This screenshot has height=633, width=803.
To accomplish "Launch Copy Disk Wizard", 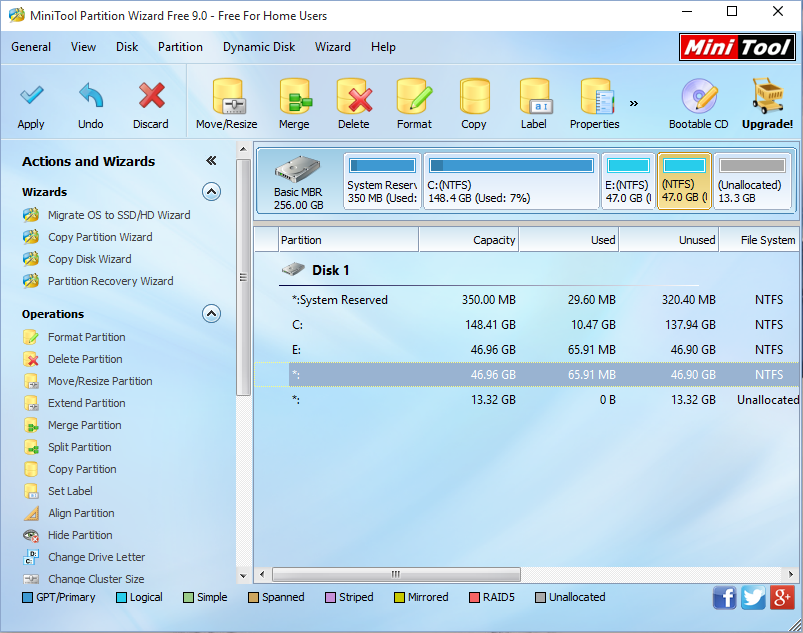I will click(x=90, y=259).
